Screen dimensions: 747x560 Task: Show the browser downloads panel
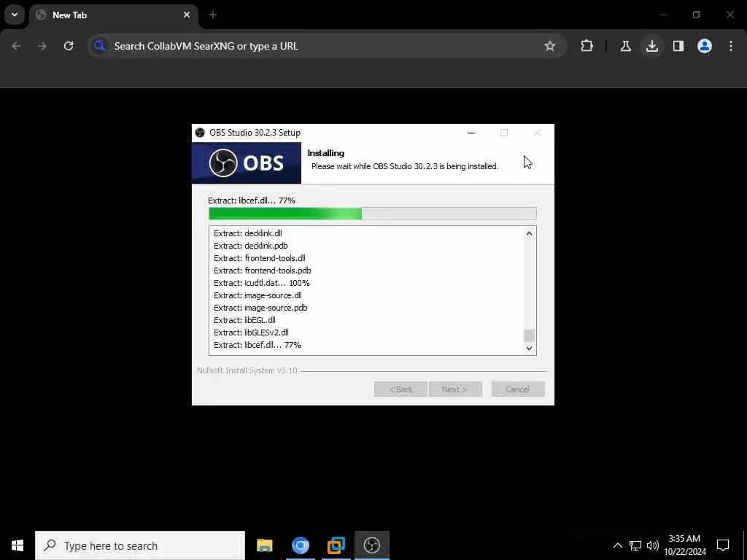point(652,46)
